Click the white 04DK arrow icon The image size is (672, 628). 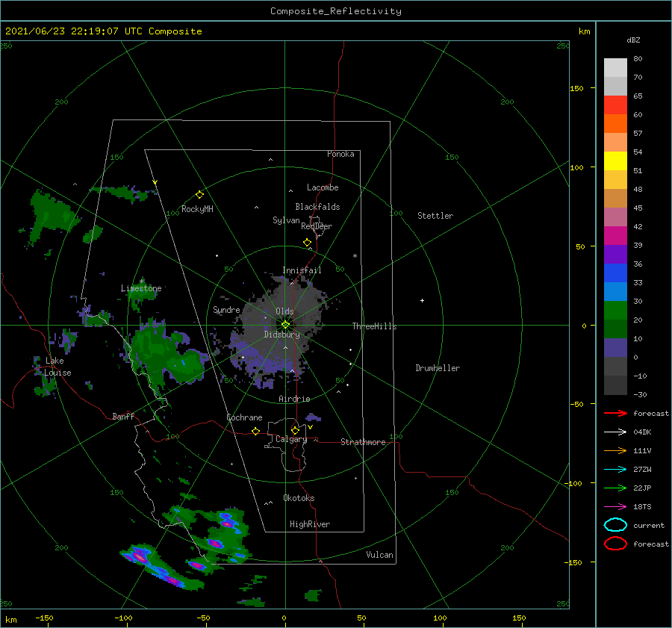coord(615,432)
